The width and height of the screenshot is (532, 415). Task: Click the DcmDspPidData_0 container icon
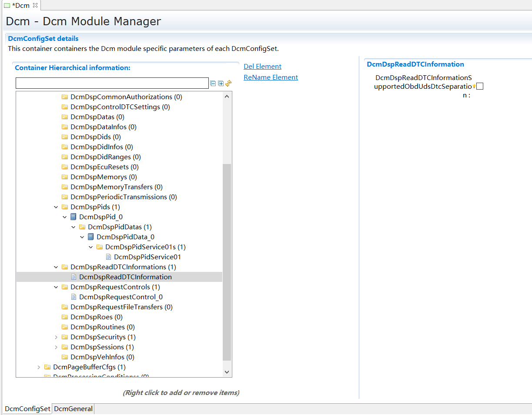coord(91,237)
